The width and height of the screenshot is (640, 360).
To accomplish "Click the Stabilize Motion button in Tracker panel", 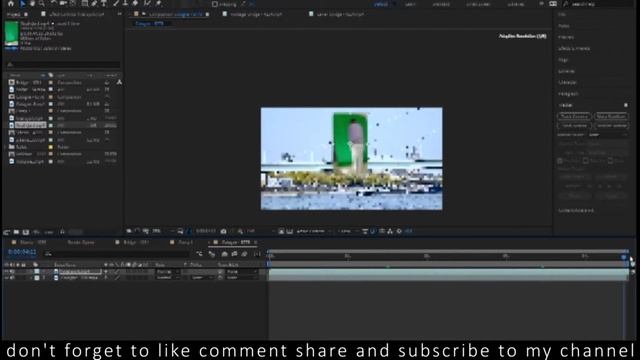I will click(611, 126).
